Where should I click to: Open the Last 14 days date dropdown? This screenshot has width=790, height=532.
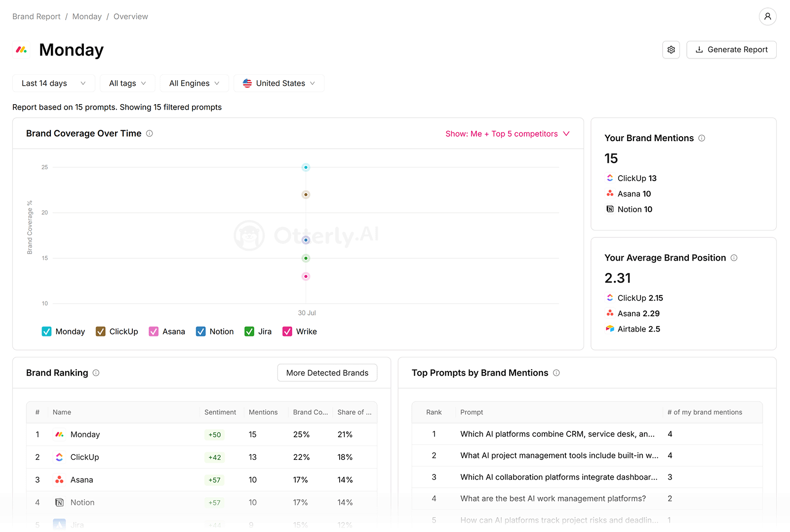54,83
